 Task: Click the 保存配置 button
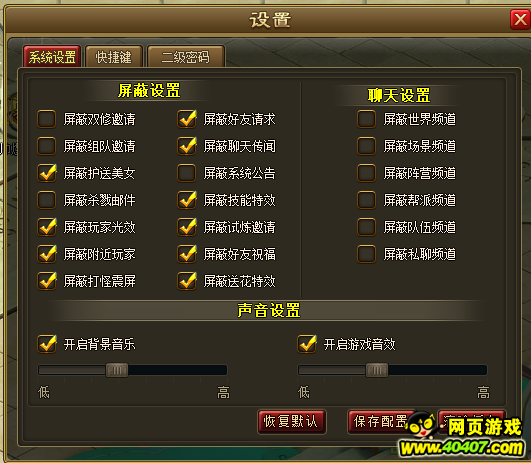381,422
